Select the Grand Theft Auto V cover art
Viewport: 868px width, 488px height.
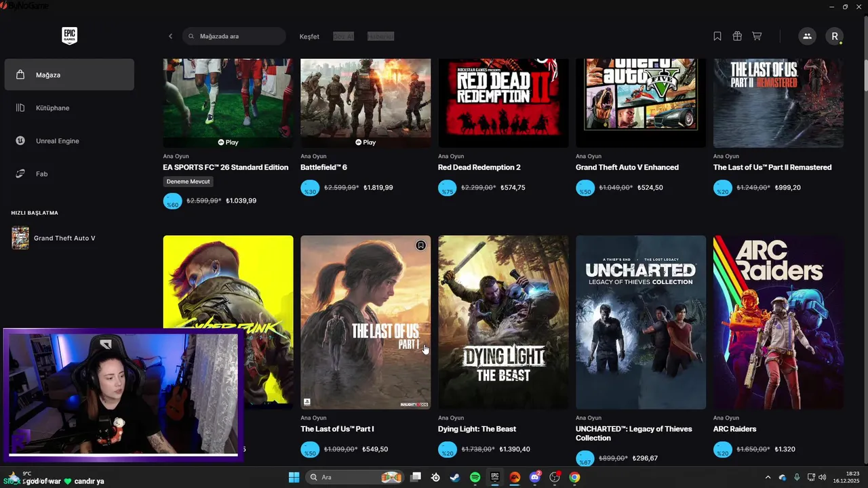coord(641,103)
